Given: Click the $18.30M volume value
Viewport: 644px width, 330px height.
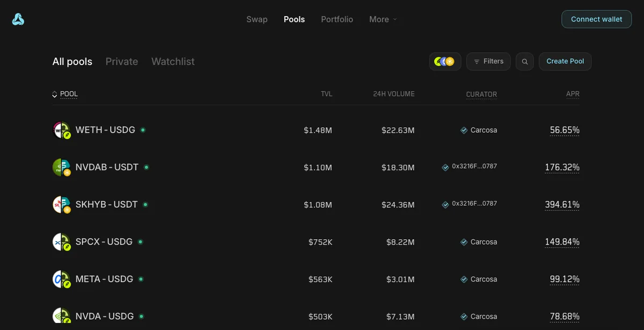Looking at the screenshot, I should 398,168.
